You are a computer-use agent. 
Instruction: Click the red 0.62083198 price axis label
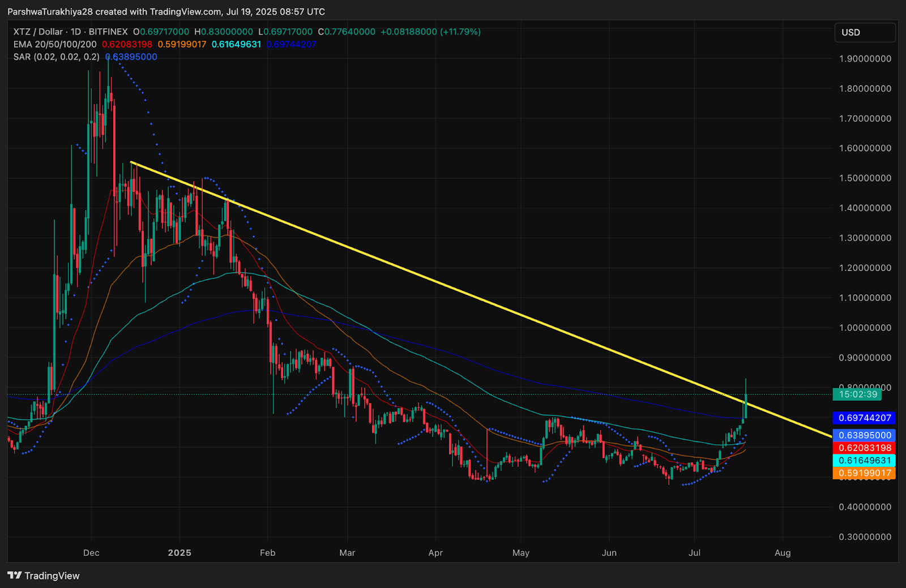864,448
